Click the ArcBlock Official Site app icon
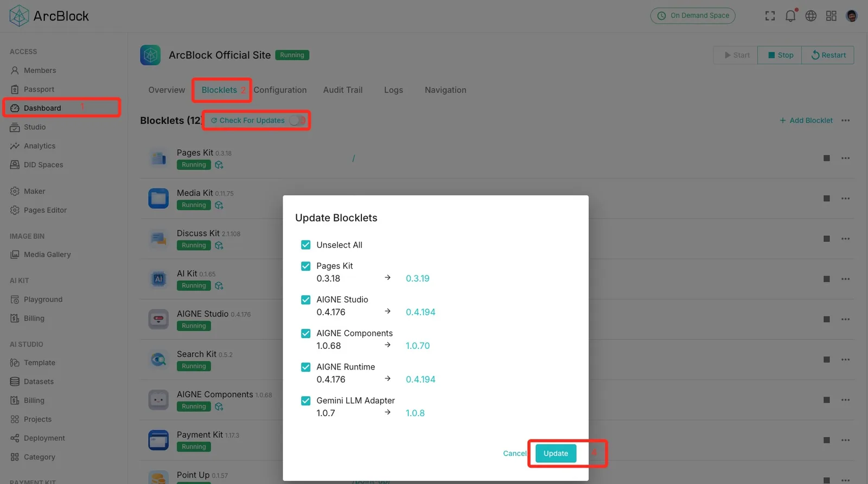Viewport: 868px width, 484px height. pos(150,55)
